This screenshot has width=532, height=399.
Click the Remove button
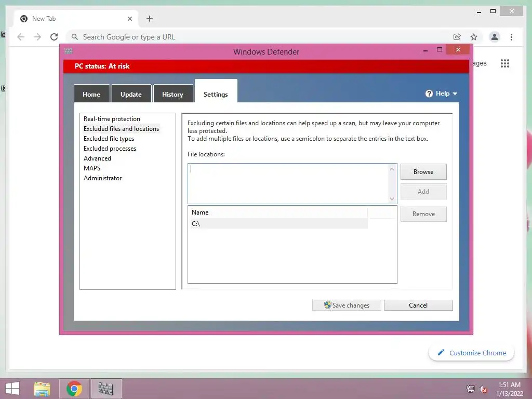pyautogui.click(x=423, y=214)
